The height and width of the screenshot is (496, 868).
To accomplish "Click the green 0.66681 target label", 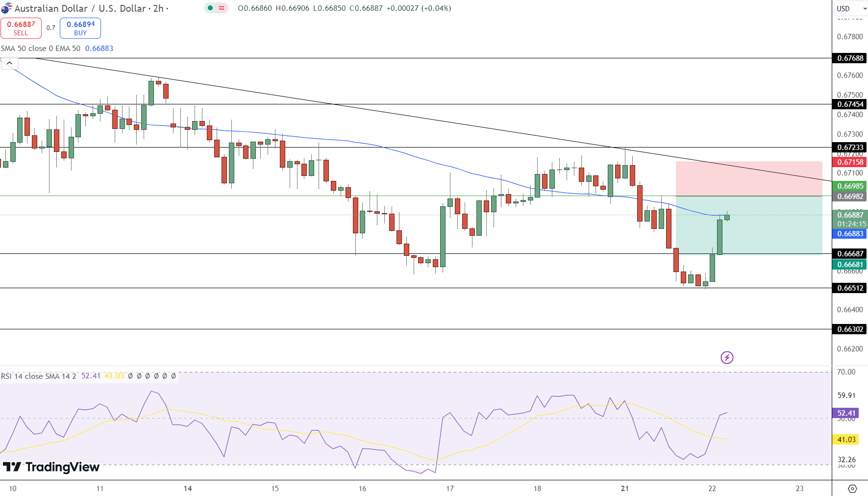I will (850, 265).
